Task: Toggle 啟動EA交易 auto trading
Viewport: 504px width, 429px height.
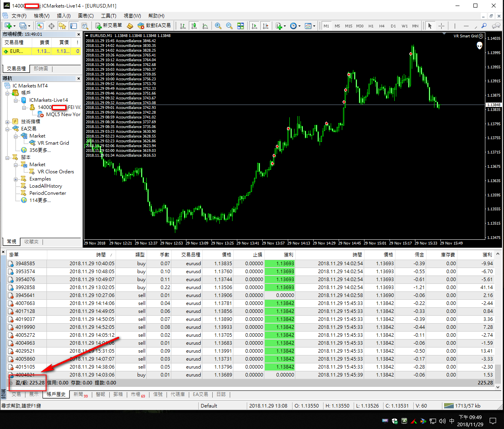Action: (154, 25)
